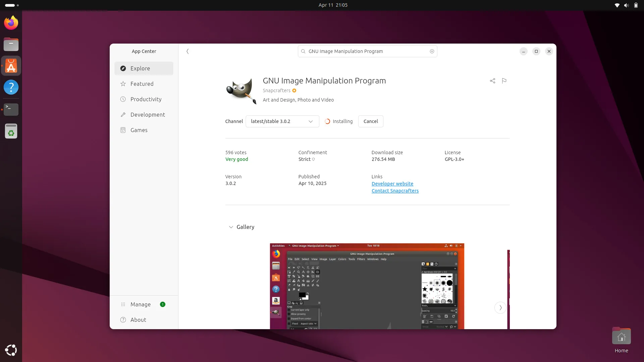Open the Developer website link

(x=392, y=184)
